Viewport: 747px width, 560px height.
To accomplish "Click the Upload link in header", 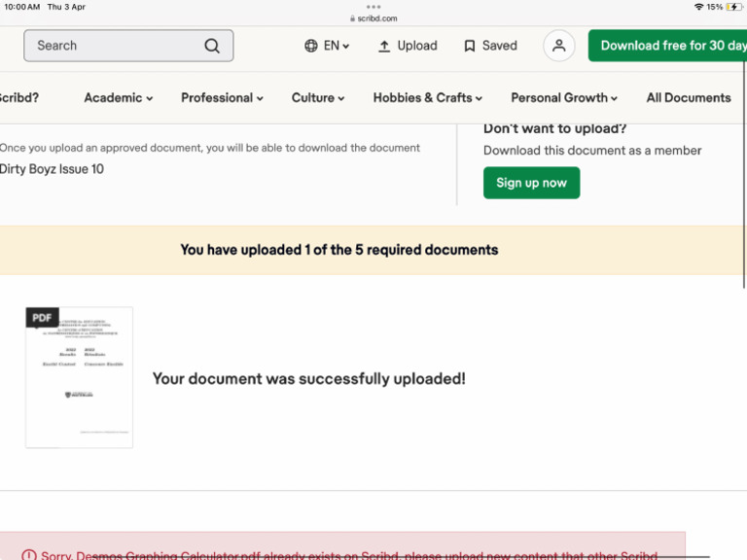I will tap(408, 46).
